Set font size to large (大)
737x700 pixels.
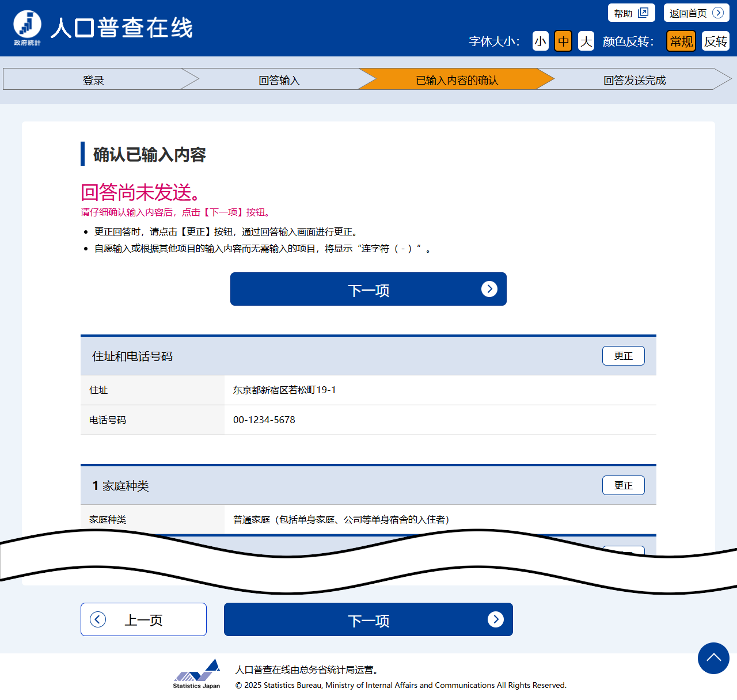point(586,41)
